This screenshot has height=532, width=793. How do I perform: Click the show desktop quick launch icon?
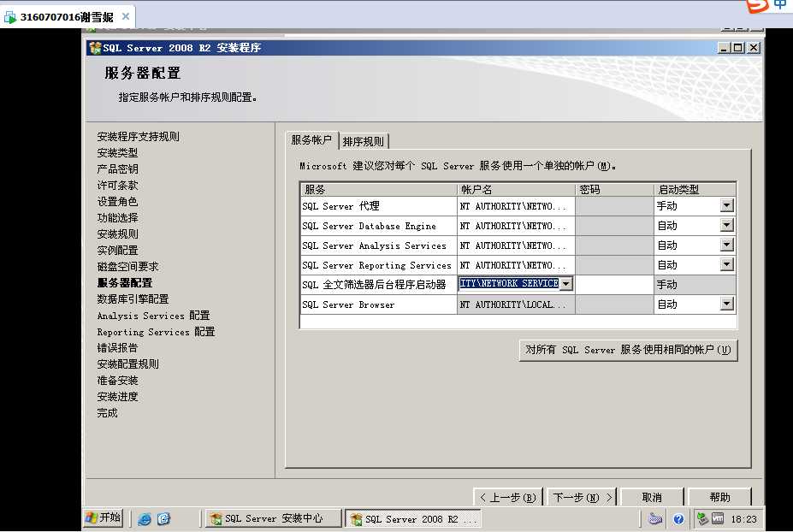[x=163, y=519]
